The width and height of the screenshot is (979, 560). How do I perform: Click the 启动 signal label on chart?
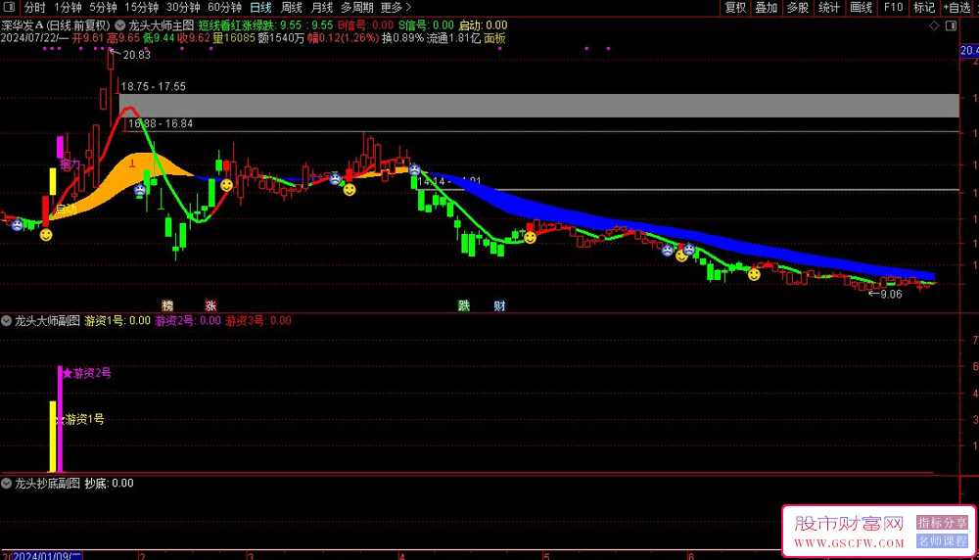point(67,210)
